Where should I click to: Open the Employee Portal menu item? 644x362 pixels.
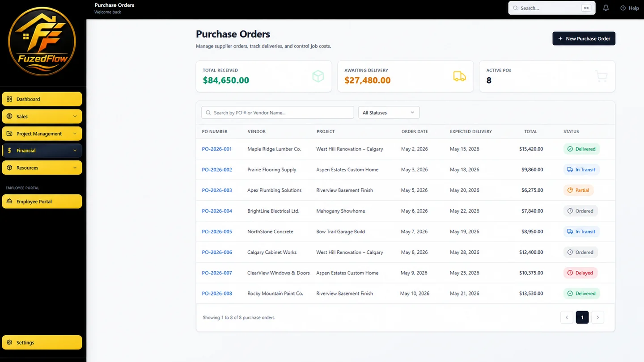pos(42,202)
